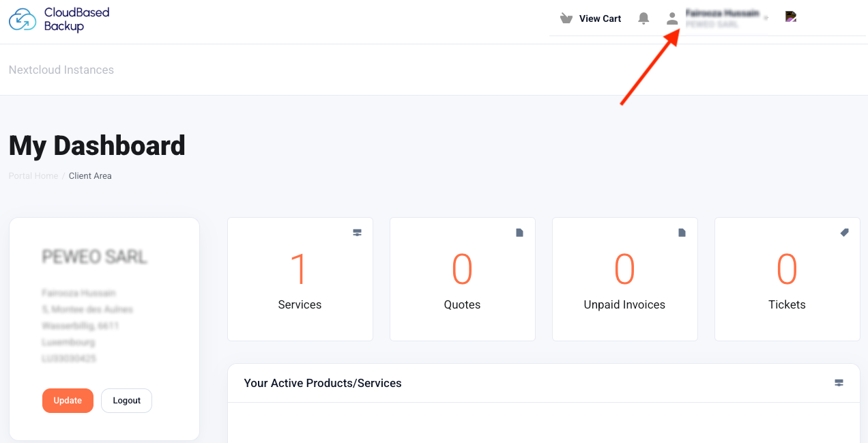Click View Cart
The height and width of the screenshot is (443, 868).
pos(599,18)
